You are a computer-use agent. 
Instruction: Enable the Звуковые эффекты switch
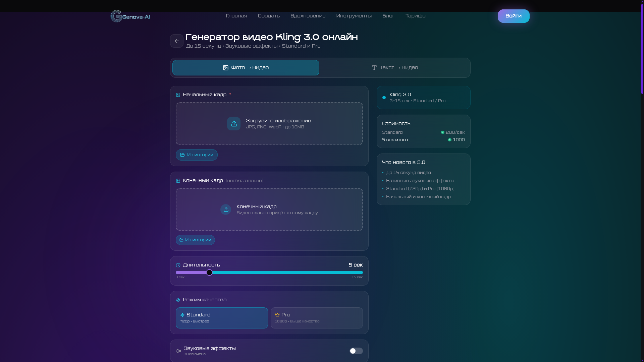(356, 351)
